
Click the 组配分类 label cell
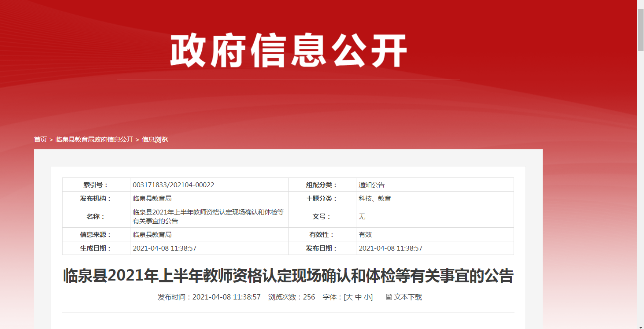tap(322, 185)
